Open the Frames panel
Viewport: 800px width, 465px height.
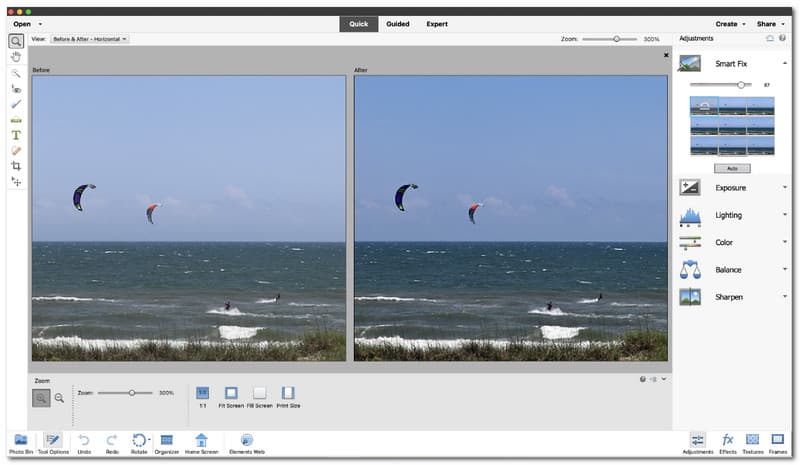click(778, 443)
